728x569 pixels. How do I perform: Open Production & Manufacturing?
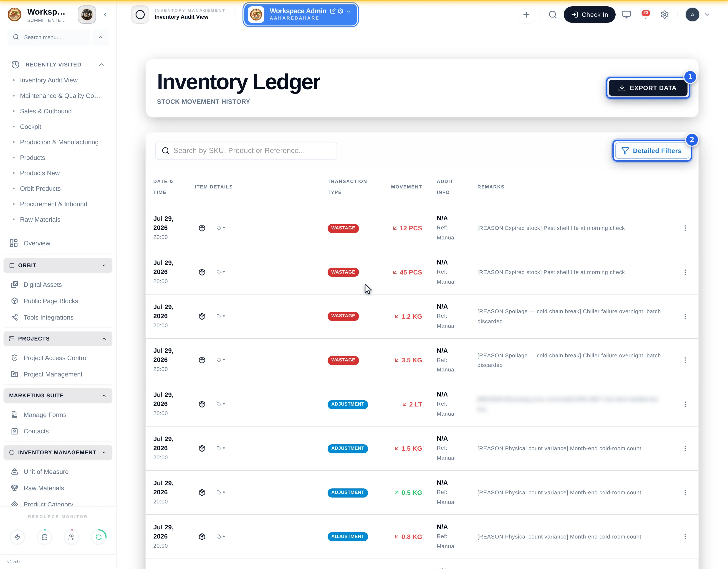(59, 142)
